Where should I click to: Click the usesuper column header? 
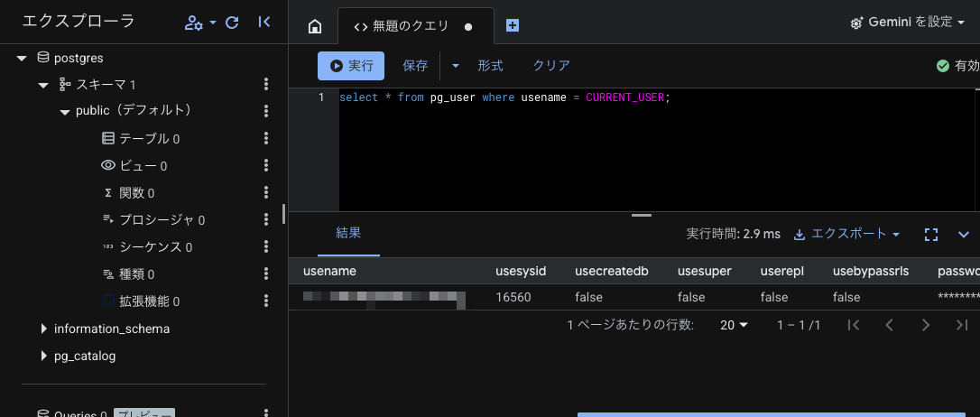[705, 271]
